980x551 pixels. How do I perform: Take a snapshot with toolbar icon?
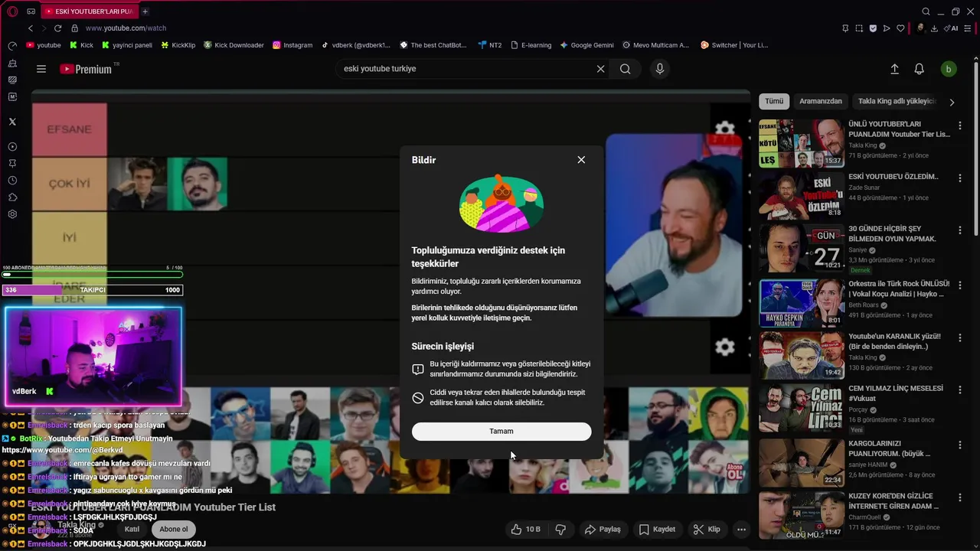(859, 28)
